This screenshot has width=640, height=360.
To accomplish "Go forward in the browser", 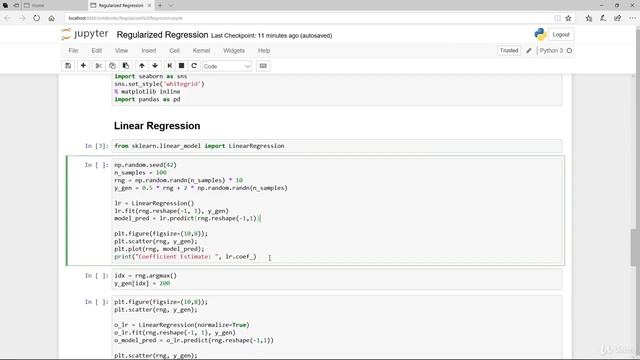I will [x=22, y=18].
